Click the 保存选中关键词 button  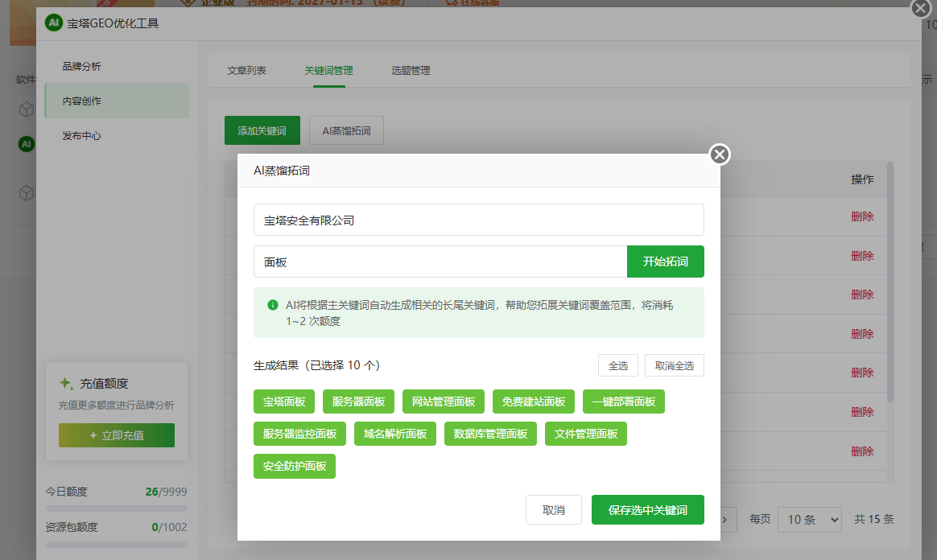647,509
